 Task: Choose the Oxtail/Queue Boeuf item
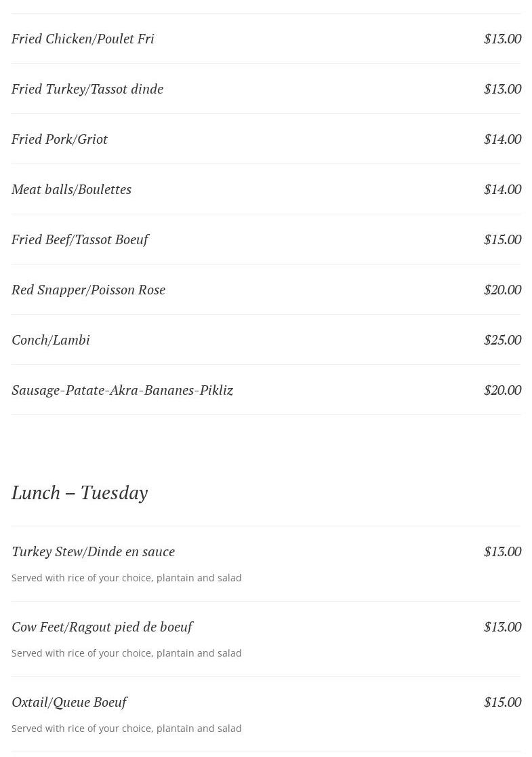(x=69, y=702)
